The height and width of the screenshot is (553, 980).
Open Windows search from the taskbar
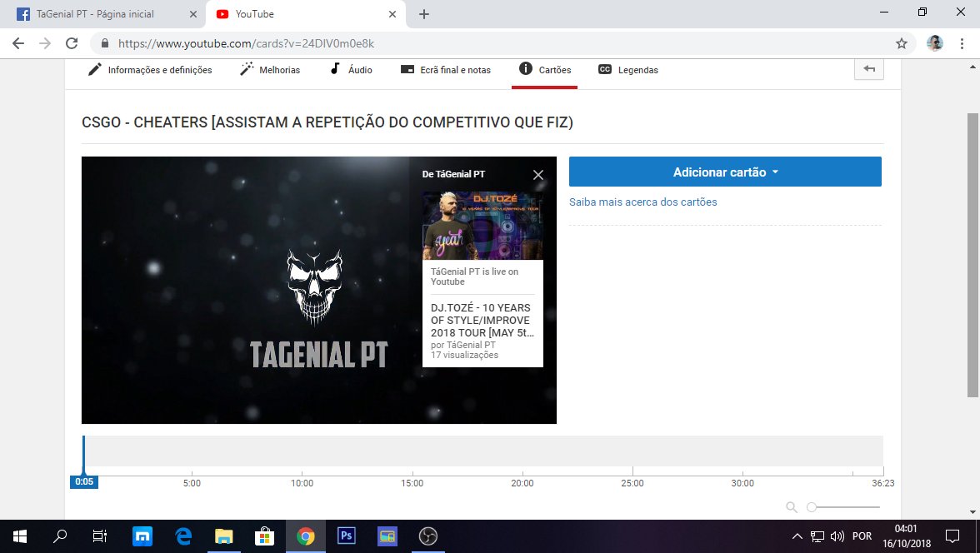[x=60, y=536]
